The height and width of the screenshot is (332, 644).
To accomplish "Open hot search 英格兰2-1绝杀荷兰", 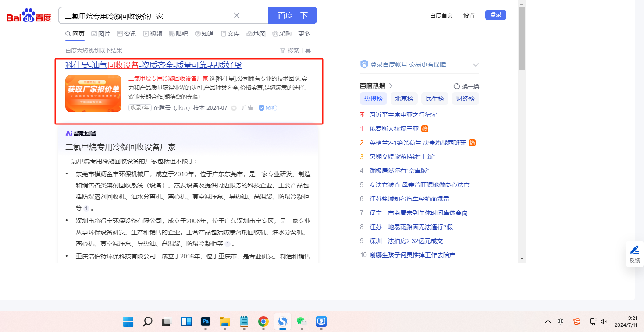I will pos(418,143).
